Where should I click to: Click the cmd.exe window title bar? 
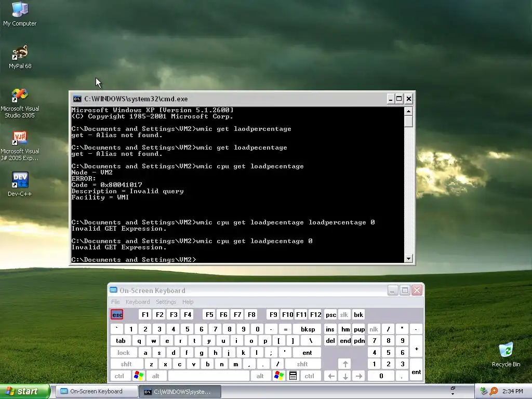pos(230,99)
